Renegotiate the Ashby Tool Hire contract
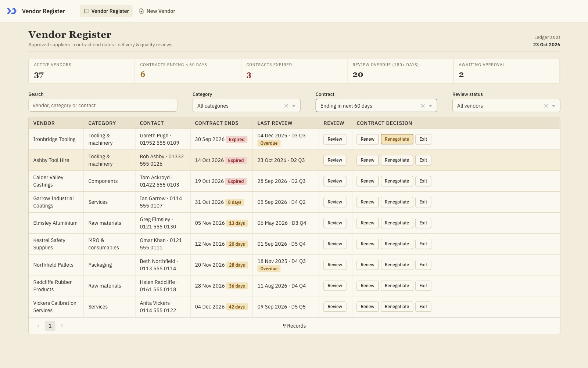The image size is (588, 368). pos(397,160)
